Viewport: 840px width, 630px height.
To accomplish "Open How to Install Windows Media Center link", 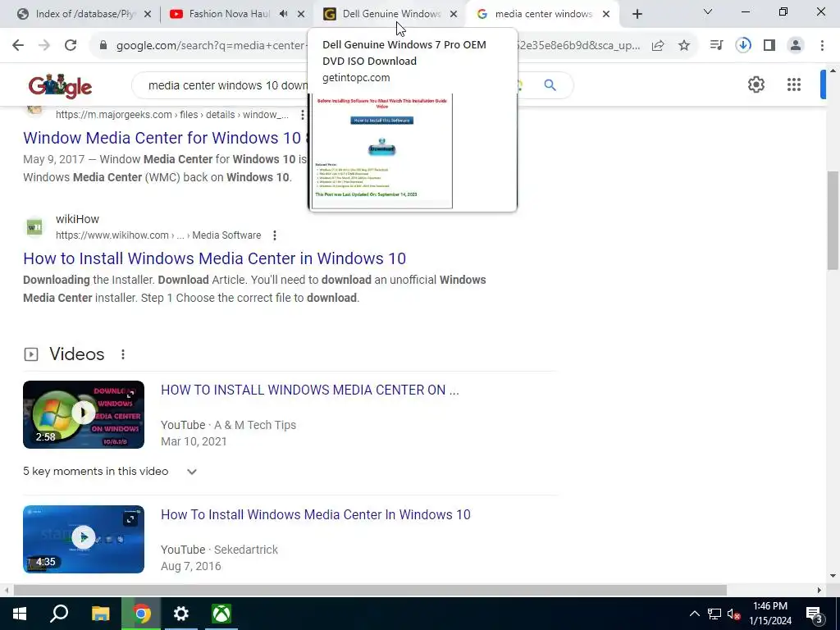I will point(214,258).
